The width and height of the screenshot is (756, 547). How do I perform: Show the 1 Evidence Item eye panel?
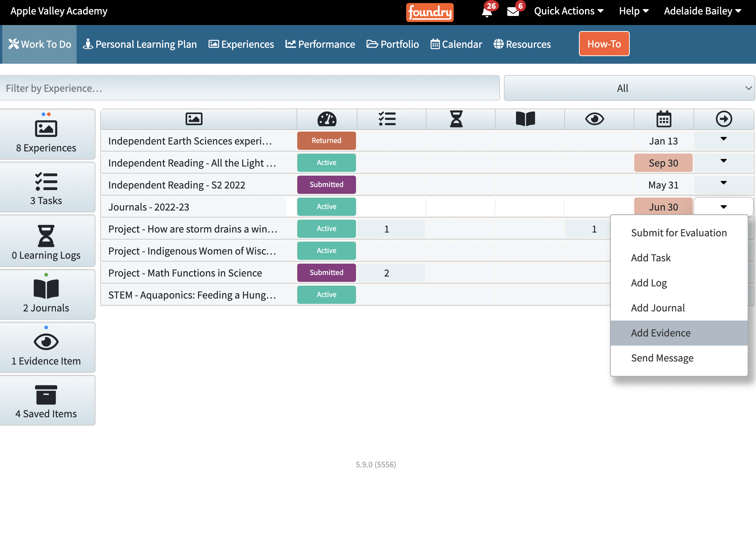pos(46,348)
